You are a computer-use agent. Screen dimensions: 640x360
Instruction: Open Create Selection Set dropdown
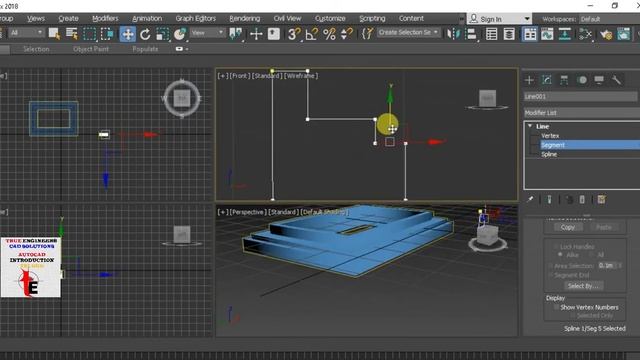click(x=408, y=32)
